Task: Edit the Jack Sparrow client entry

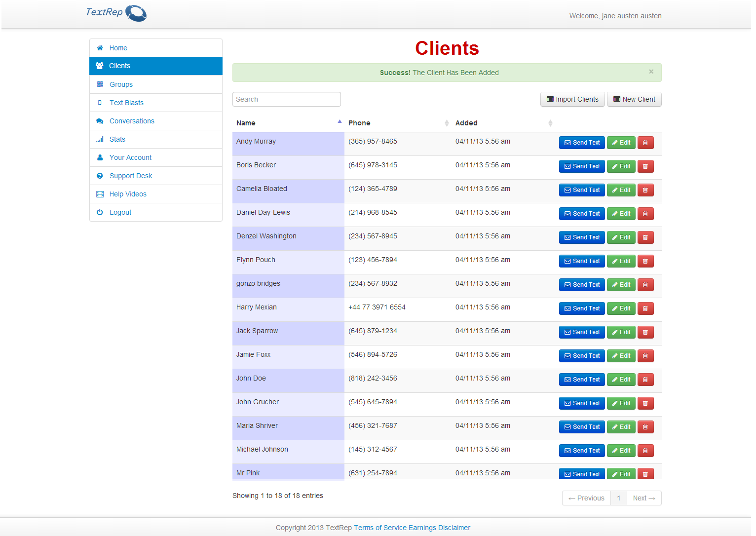Action: click(621, 332)
